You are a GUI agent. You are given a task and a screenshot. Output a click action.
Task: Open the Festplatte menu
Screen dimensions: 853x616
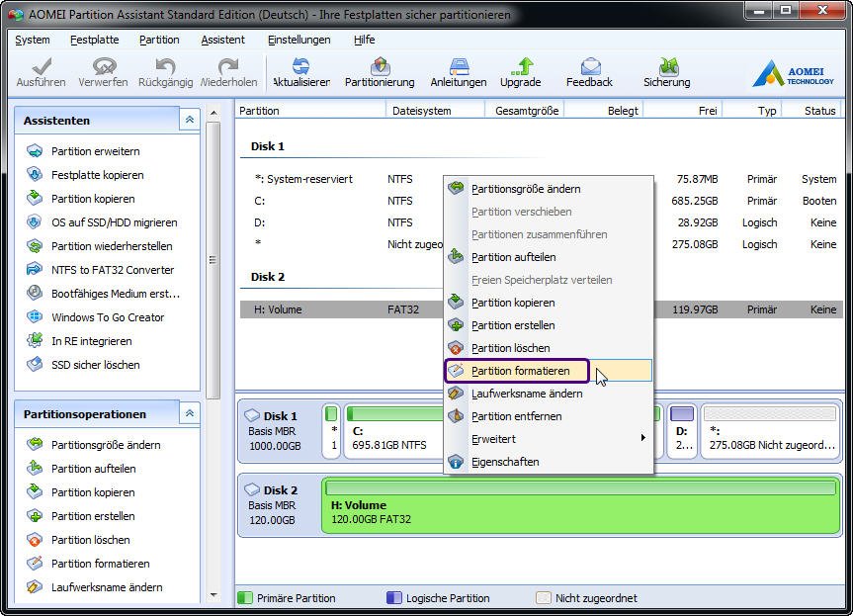(94, 40)
